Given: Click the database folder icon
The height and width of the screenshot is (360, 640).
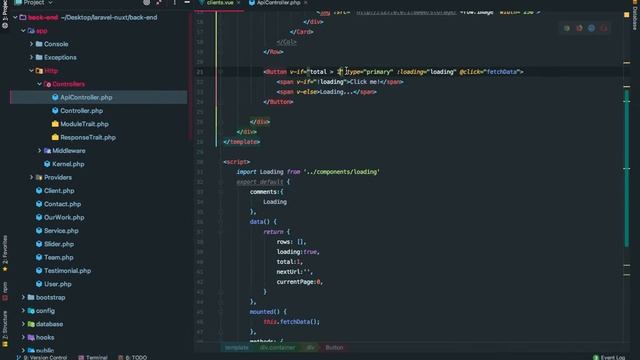Looking at the screenshot, I should [x=31, y=324].
